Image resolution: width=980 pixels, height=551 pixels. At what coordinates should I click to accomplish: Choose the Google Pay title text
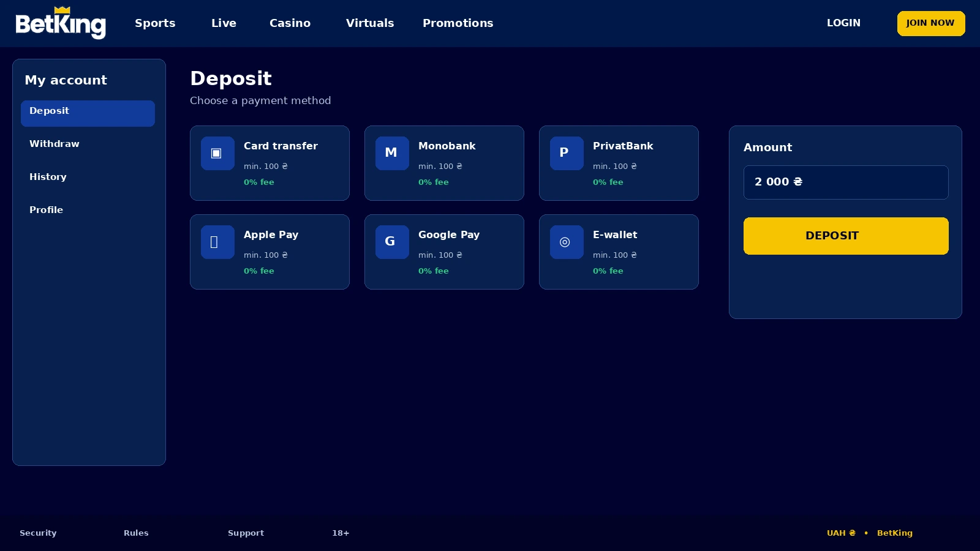449,235
